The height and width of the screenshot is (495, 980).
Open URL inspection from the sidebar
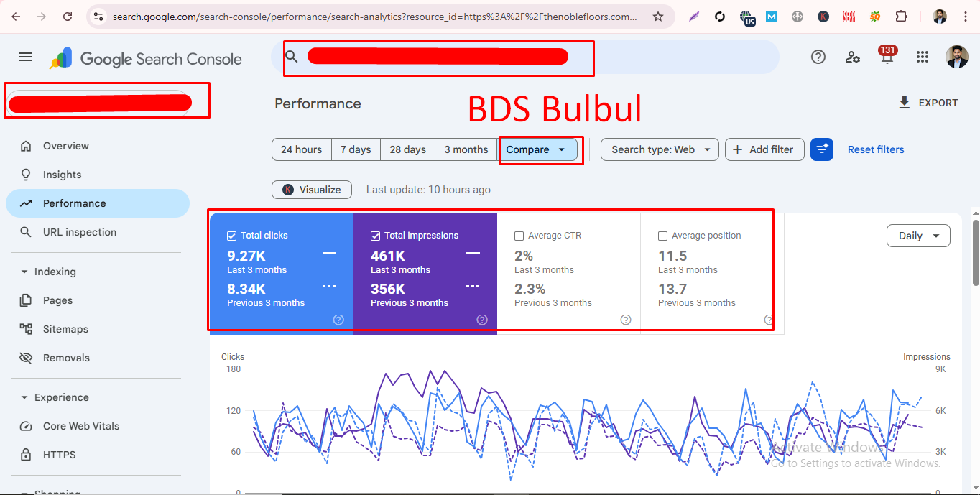[x=79, y=232]
